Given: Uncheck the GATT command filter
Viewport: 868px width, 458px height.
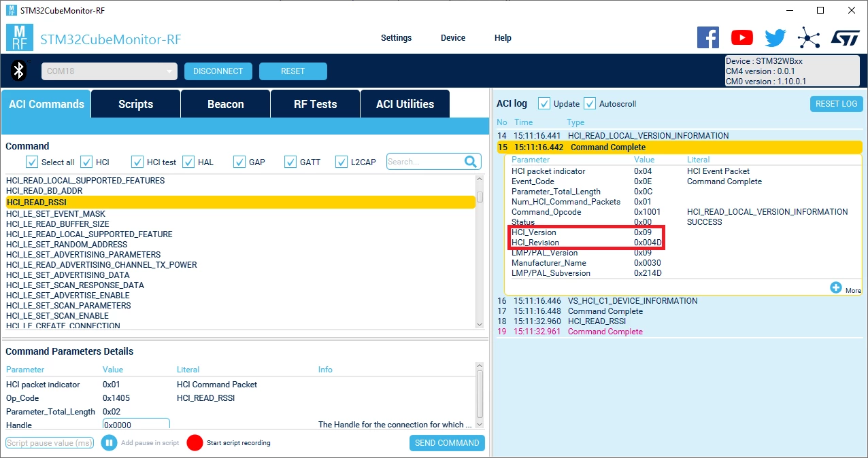Looking at the screenshot, I should coord(289,162).
